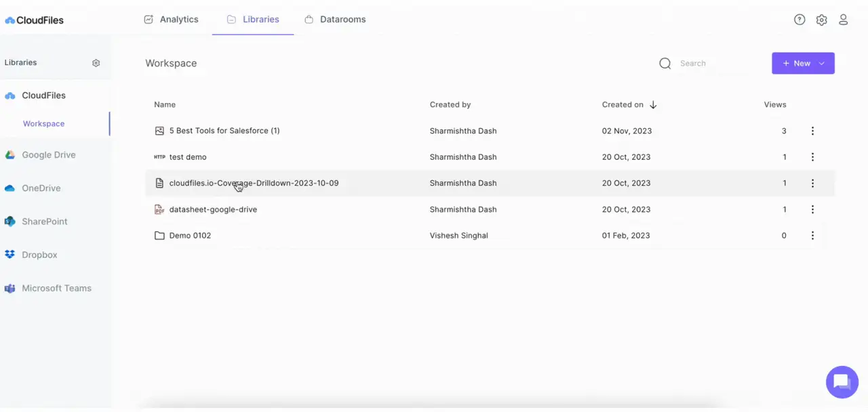The width and height of the screenshot is (868, 412).
Task: Switch to the Datarooms tab
Action: pos(335,20)
